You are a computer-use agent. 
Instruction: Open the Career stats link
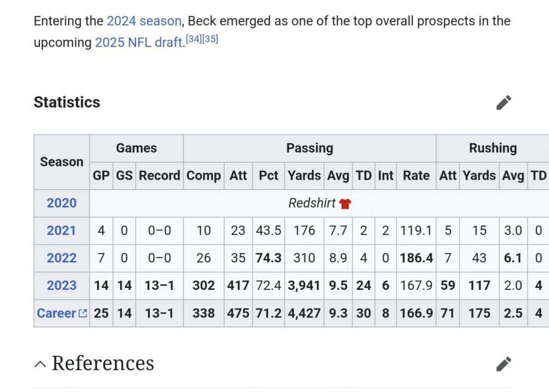point(56,313)
